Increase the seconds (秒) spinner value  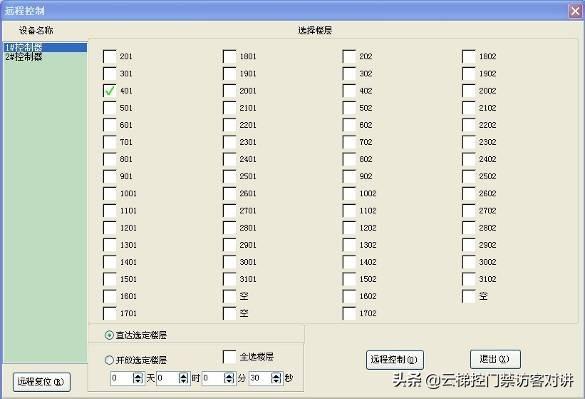(x=276, y=376)
